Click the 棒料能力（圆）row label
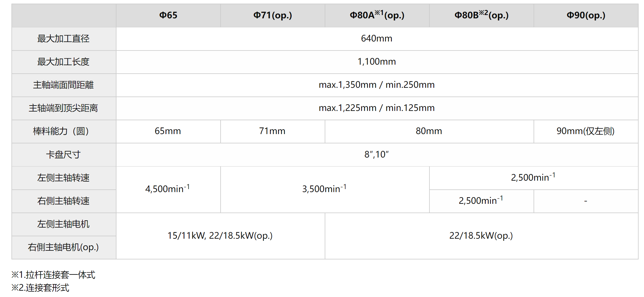The width and height of the screenshot is (644, 297). (63, 131)
